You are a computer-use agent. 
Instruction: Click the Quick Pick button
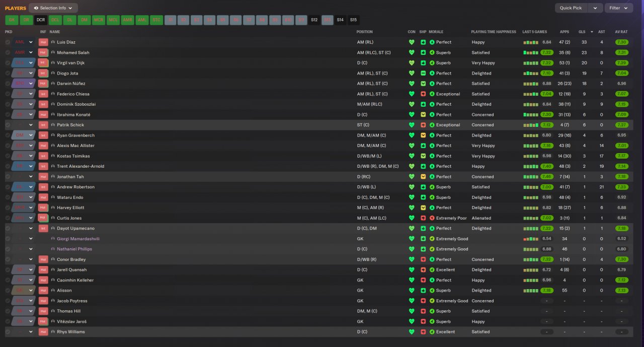571,8
